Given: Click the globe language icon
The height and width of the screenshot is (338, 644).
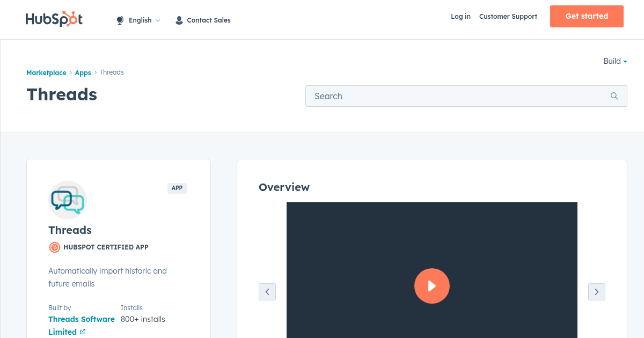Looking at the screenshot, I should 120,20.
